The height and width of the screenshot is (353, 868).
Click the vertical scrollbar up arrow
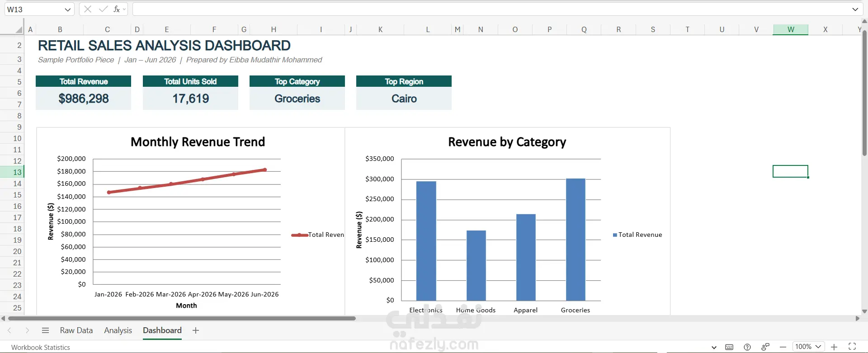point(864,21)
